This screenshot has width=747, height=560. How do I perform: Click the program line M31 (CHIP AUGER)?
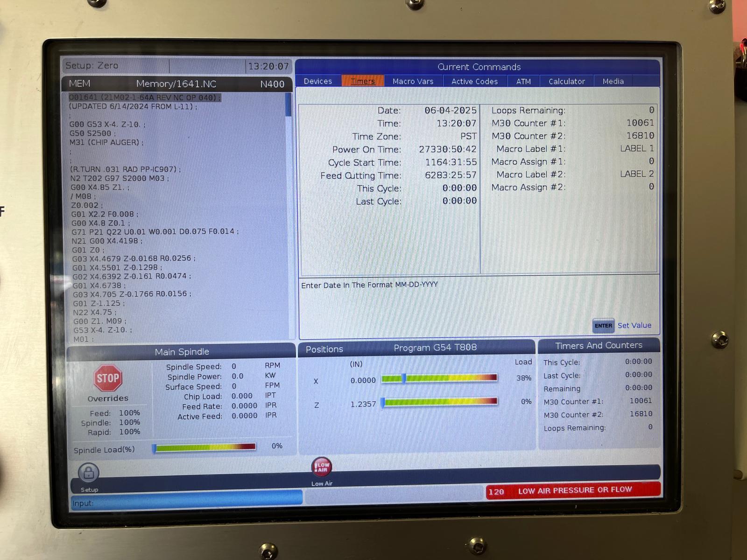click(106, 142)
